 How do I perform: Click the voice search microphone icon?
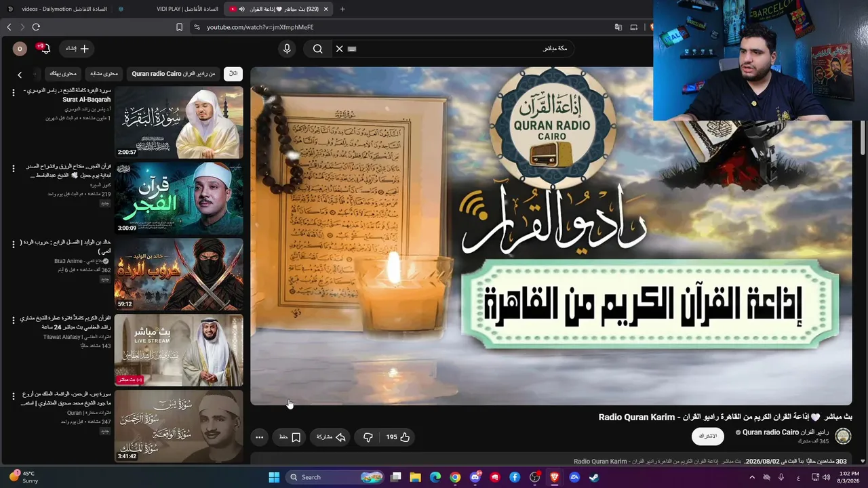287,49
